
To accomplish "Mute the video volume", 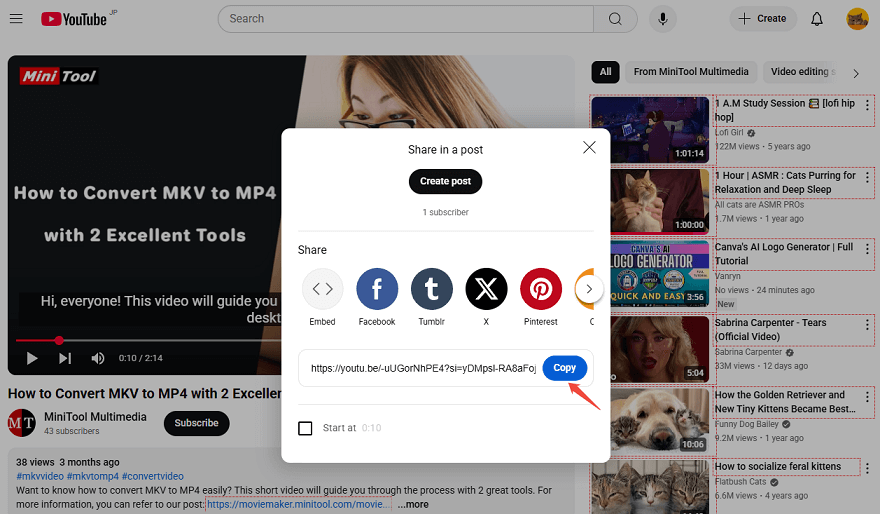I will pyautogui.click(x=98, y=358).
